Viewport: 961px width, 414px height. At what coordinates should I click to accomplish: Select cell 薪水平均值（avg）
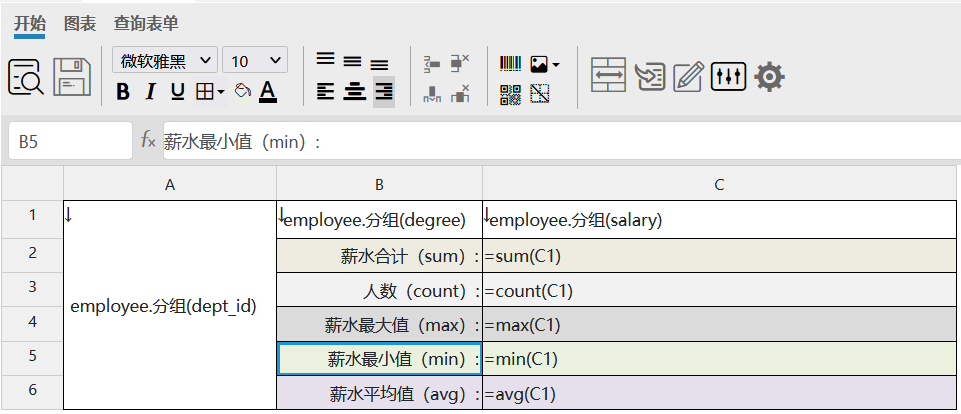(x=379, y=393)
